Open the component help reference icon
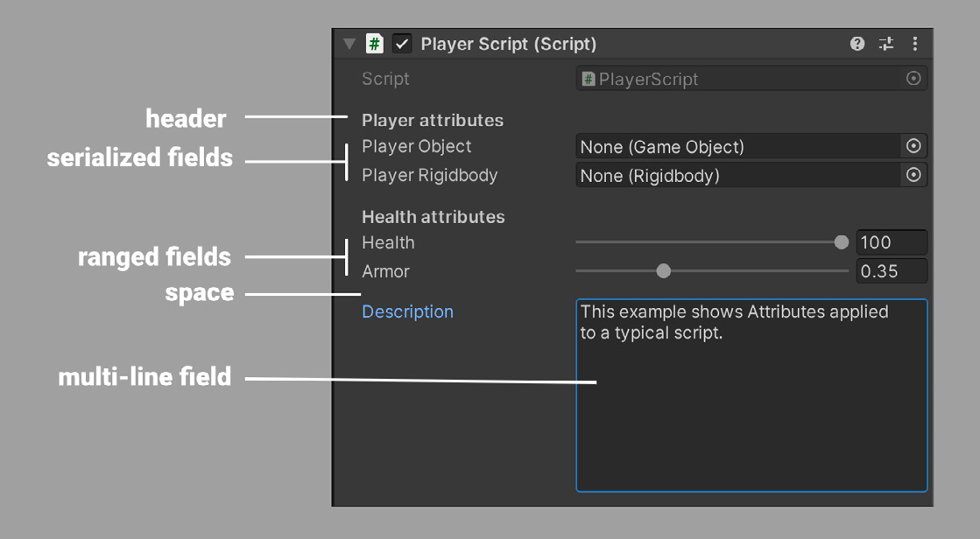This screenshot has height=539, width=980. pyautogui.click(x=857, y=43)
